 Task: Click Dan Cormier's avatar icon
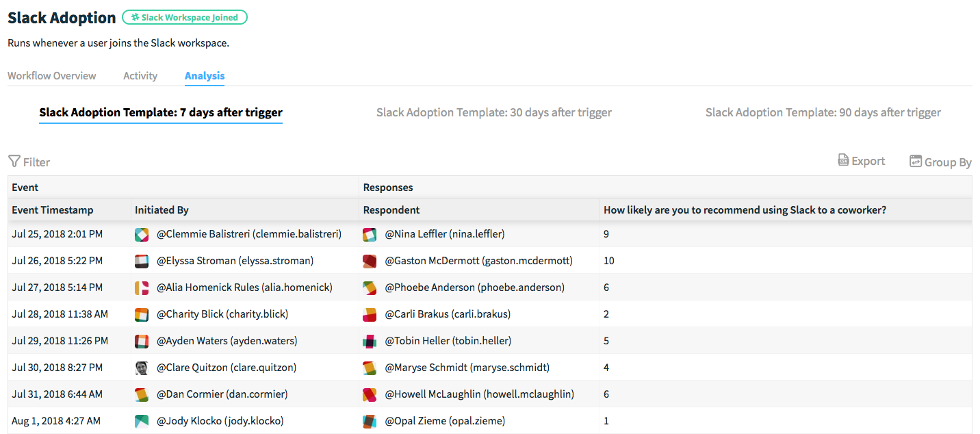click(142, 394)
